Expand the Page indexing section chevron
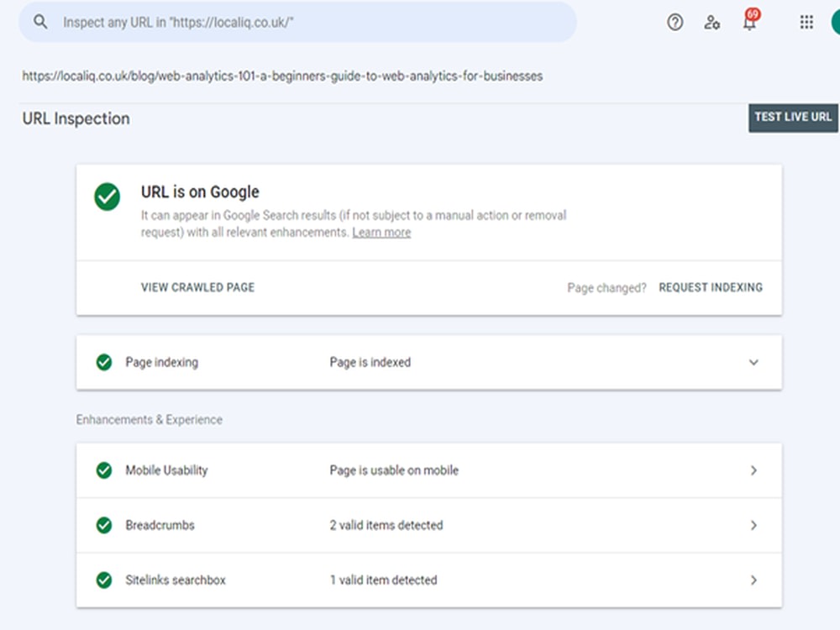 click(753, 363)
